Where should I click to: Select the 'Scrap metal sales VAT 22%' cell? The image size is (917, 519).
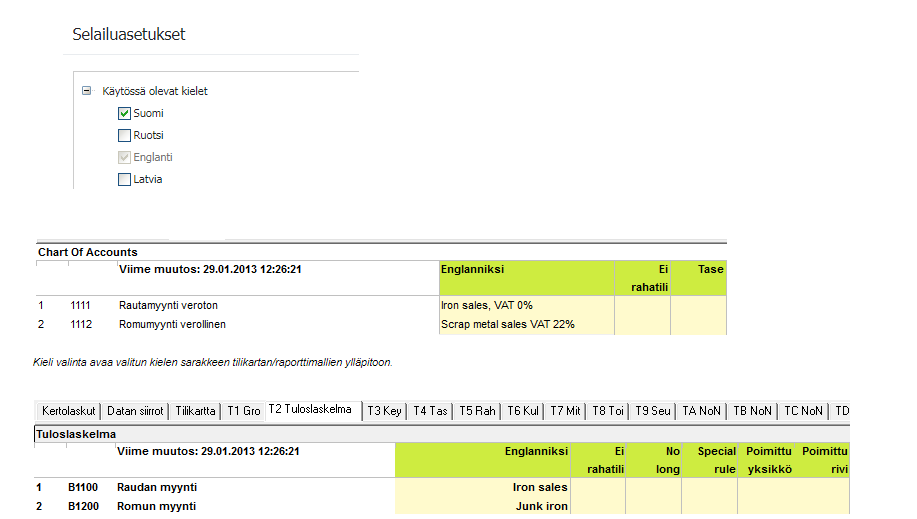click(526, 324)
